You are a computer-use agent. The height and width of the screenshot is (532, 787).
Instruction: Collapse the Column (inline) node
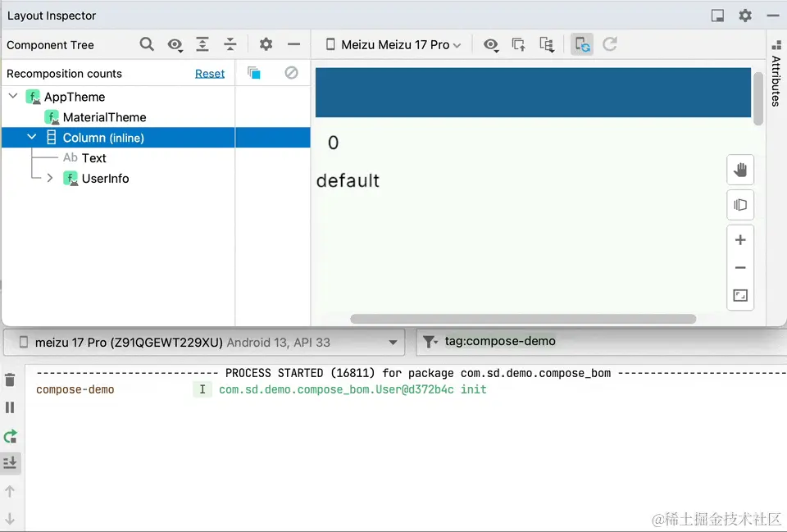click(x=32, y=137)
